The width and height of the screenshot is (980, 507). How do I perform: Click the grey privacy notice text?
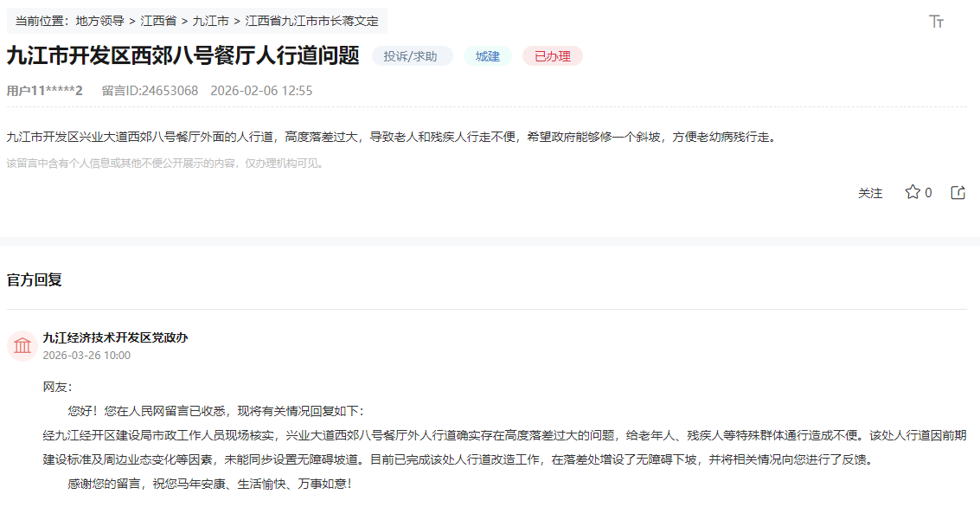point(165,163)
